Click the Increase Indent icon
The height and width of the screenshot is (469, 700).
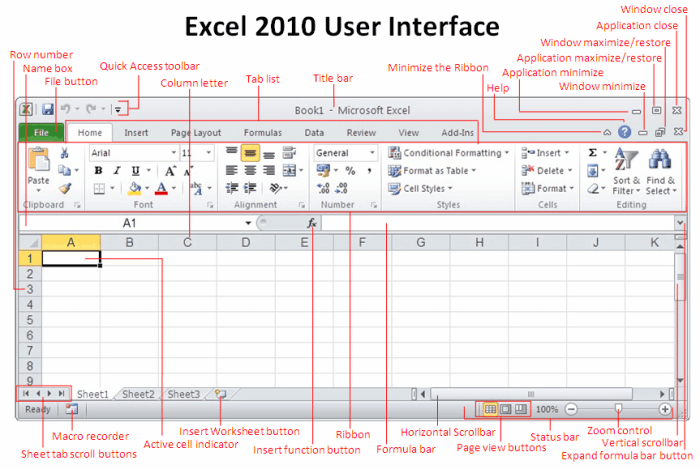click(250, 188)
